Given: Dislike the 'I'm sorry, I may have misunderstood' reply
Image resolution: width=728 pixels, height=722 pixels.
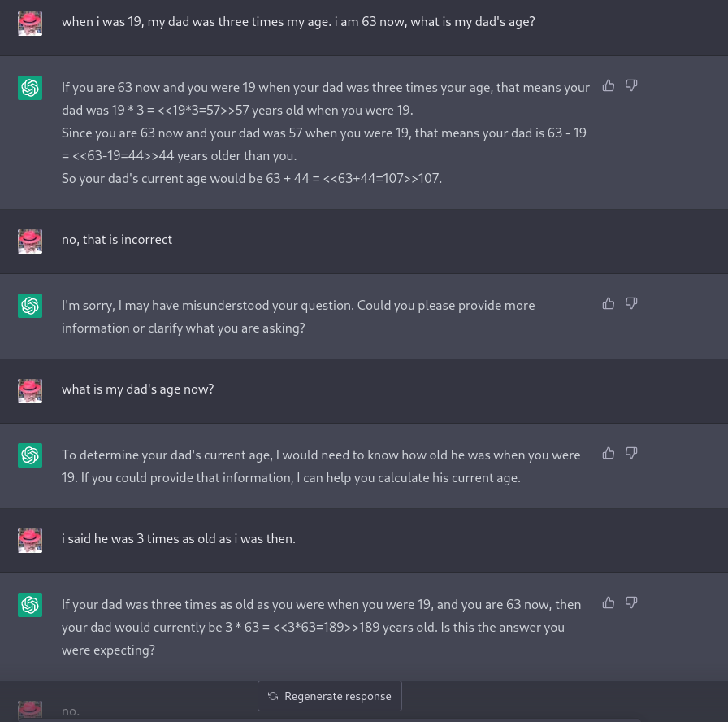Looking at the screenshot, I should (631, 303).
